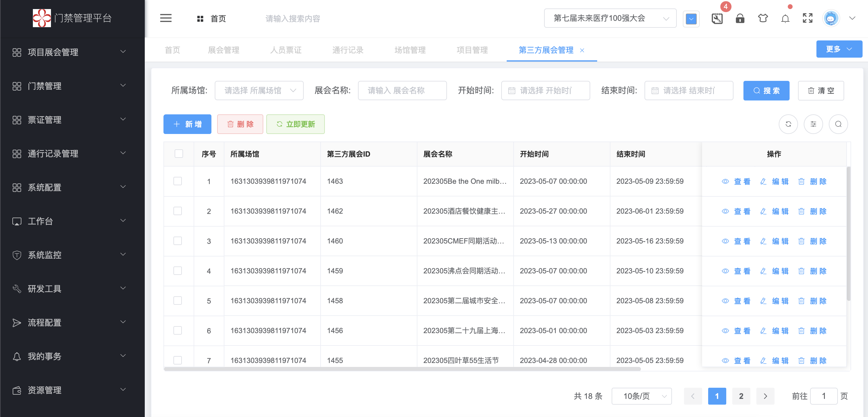Open the 更多 tabs dropdown button
The width and height of the screenshot is (868, 417).
tap(839, 49)
